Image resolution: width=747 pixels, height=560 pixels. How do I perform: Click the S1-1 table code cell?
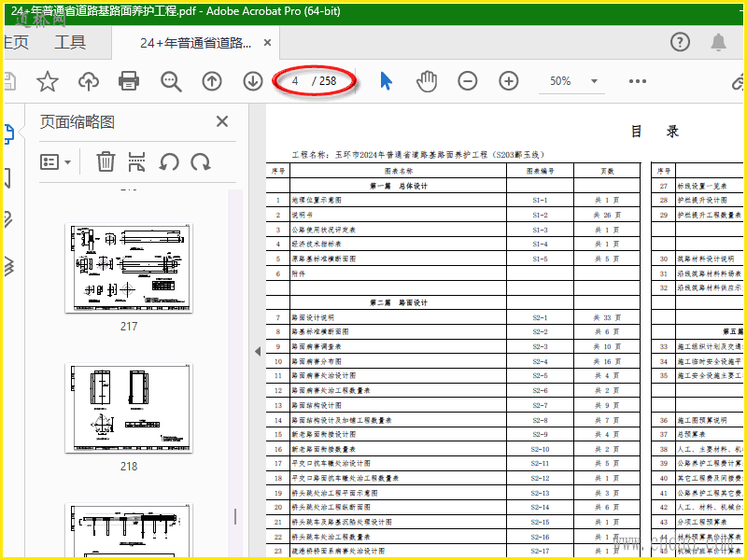point(540,201)
